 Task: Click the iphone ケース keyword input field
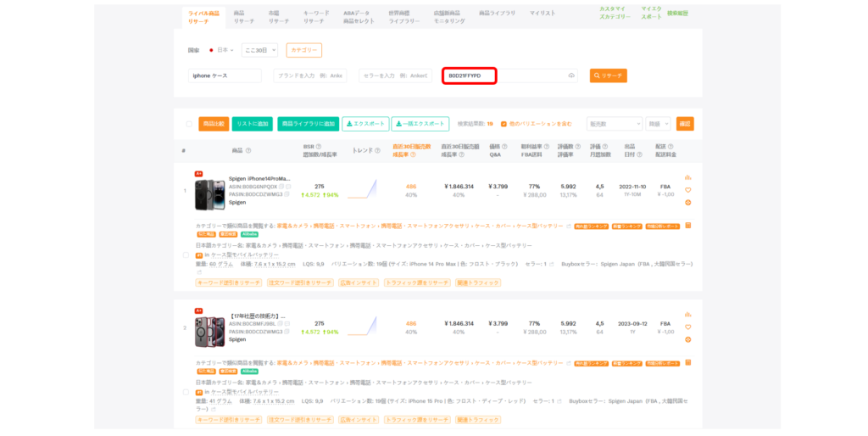click(225, 75)
